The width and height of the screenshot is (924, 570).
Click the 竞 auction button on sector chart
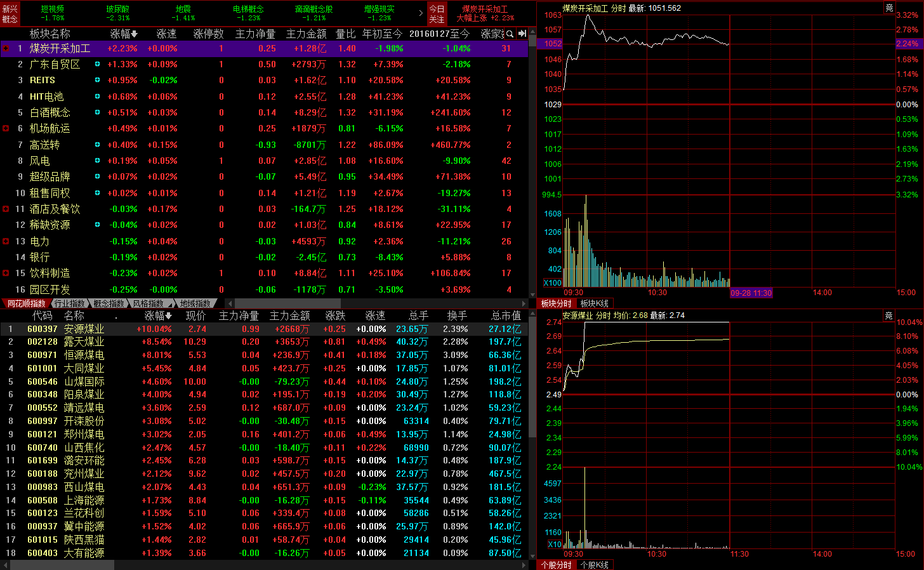coord(889,8)
